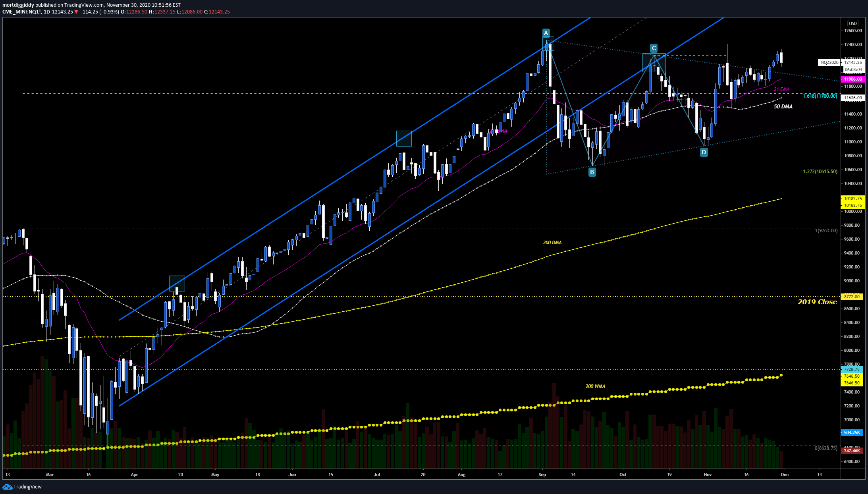Select the '21 EMA' label near November
Viewport: 868px width, 494px height.
tap(781, 90)
